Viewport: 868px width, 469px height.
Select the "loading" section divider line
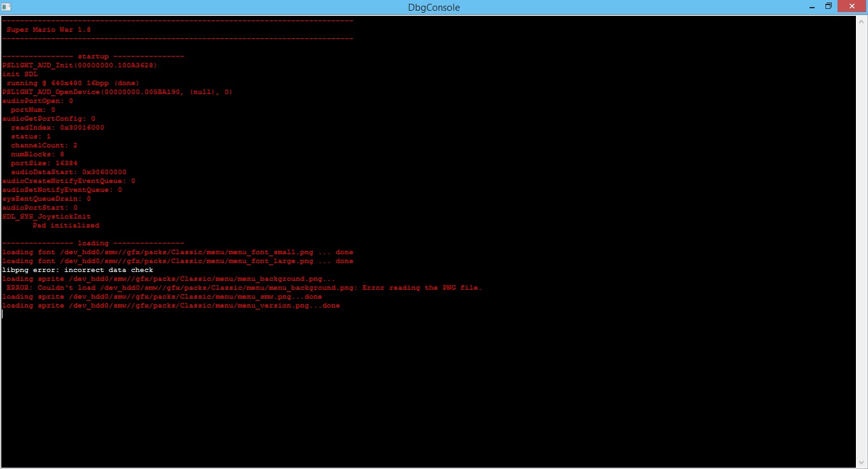click(x=93, y=243)
